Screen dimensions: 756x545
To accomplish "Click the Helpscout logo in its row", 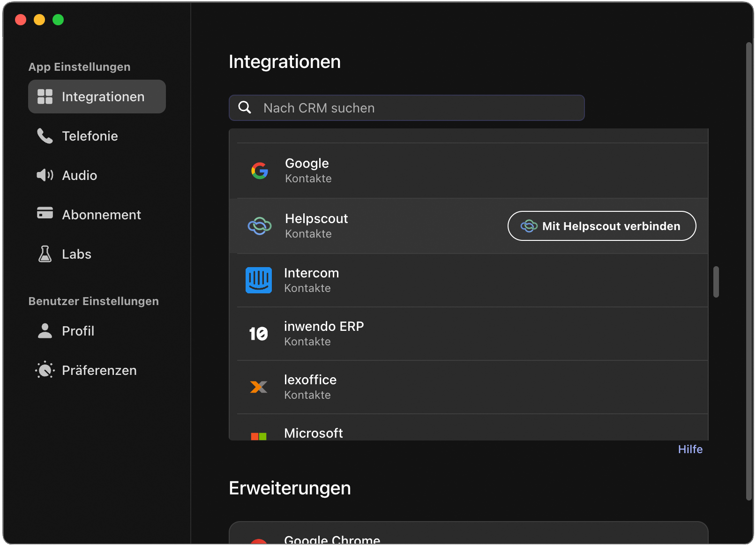I will point(260,226).
